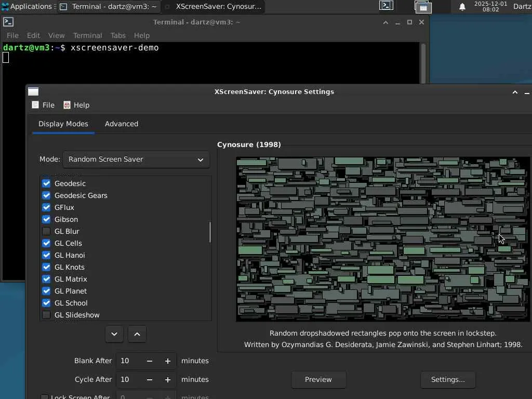Open the Mode dropdown menu

pyautogui.click(x=136, y=159)
